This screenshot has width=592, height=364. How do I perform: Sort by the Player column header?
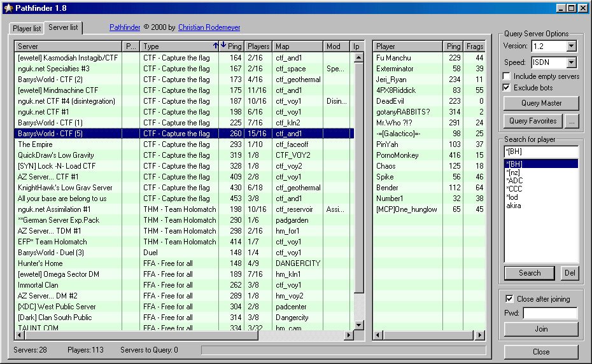click(x=408, y=46)
